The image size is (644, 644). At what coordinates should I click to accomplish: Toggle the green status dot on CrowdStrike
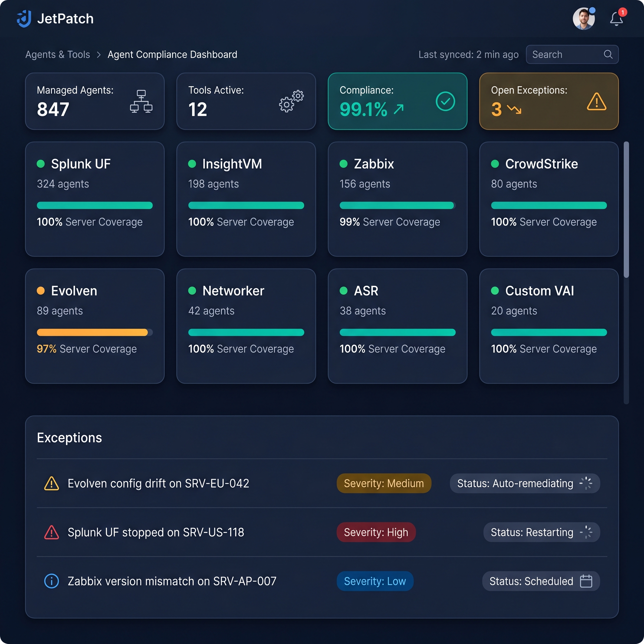pyautogui.click(x=496, y=163)
